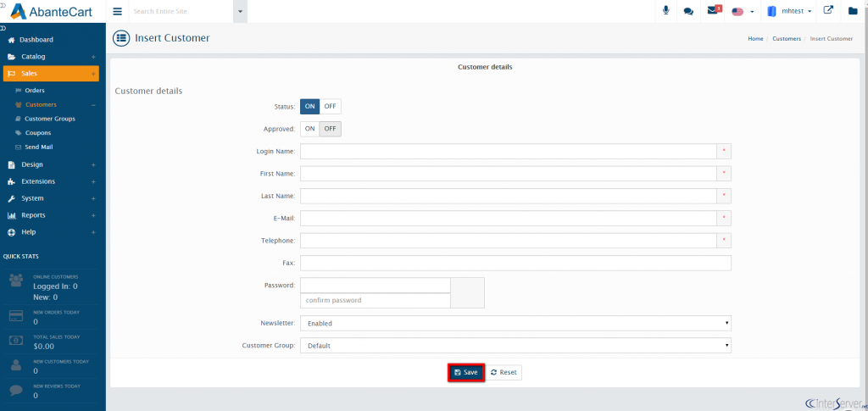Open the Newsletter dropdown
The height and width of the screenshot is (411, 868).
click(x=516, y=323)
